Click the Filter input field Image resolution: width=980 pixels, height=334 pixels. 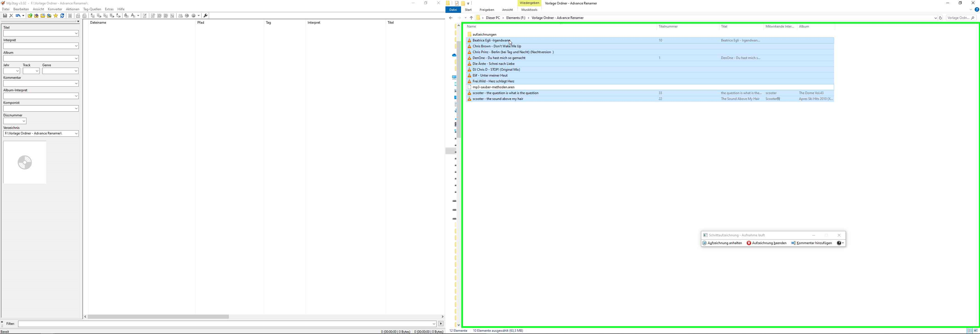(x=224, y=324)
